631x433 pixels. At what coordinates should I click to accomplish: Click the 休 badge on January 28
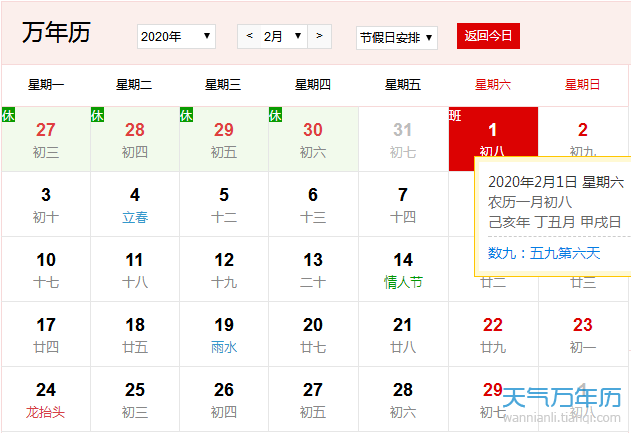97,115
